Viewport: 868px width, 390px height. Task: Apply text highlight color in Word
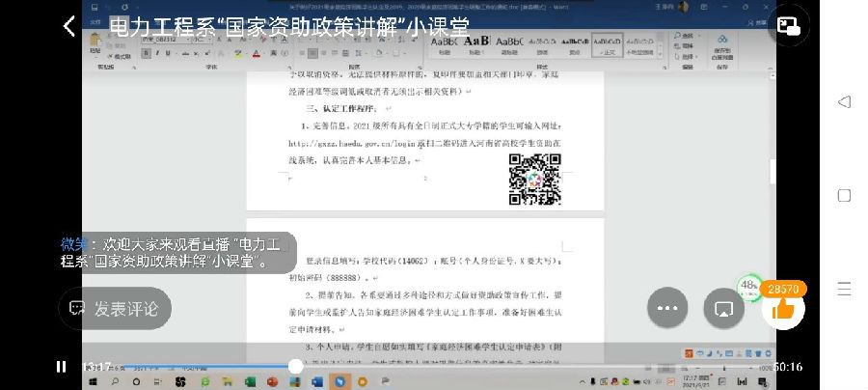tap(238, 54)
